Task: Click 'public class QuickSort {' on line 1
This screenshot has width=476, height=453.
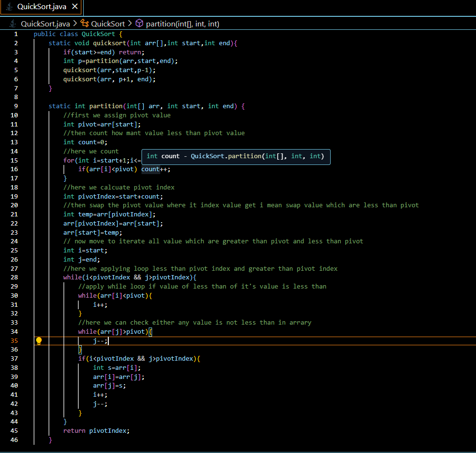Action: tap(78, 34)
